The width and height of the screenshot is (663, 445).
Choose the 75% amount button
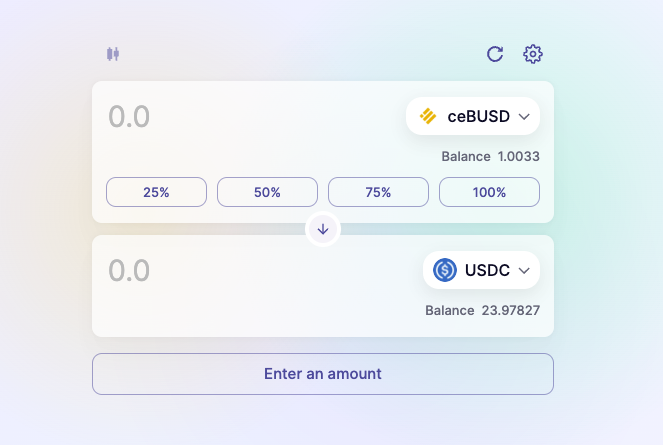(378, 192)
